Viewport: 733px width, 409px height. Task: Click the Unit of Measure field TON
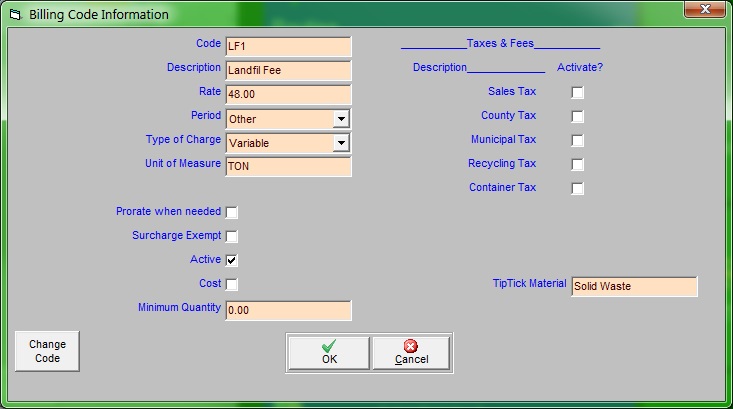tap(288, 166)
